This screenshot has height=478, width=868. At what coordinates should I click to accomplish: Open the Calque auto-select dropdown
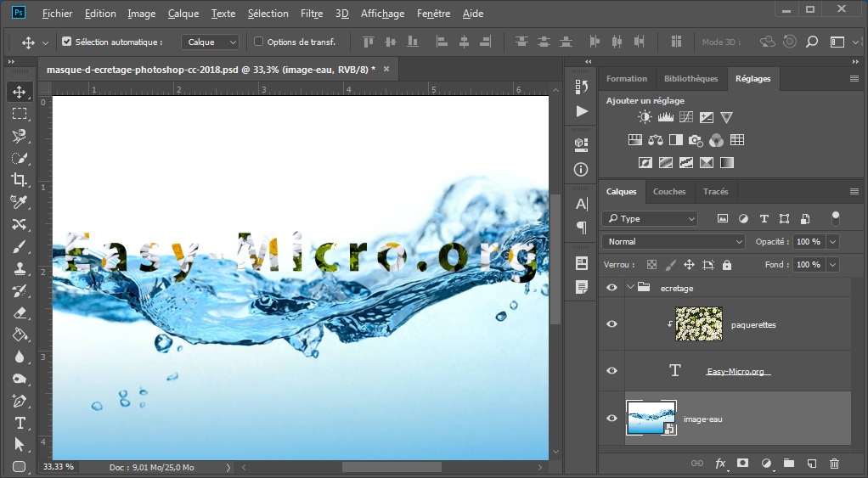pyautogui.click(x=210, y=42)
